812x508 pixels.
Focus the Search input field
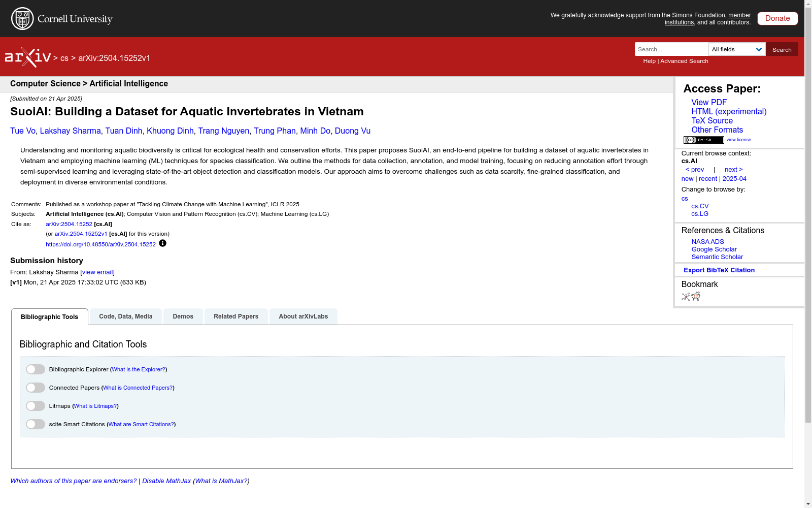[x=671, y=49]
